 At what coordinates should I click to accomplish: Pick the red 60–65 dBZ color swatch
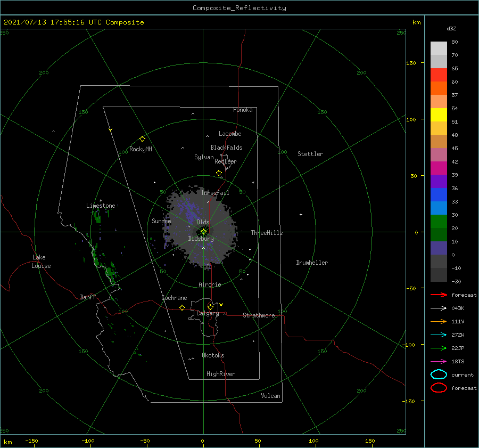click(x=439, y=75)
